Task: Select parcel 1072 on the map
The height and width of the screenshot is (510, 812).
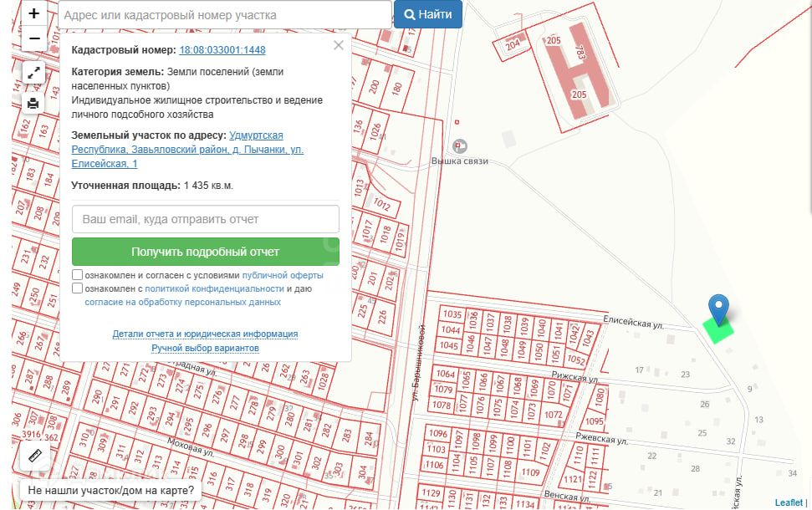Action: (x=553, y=414)
